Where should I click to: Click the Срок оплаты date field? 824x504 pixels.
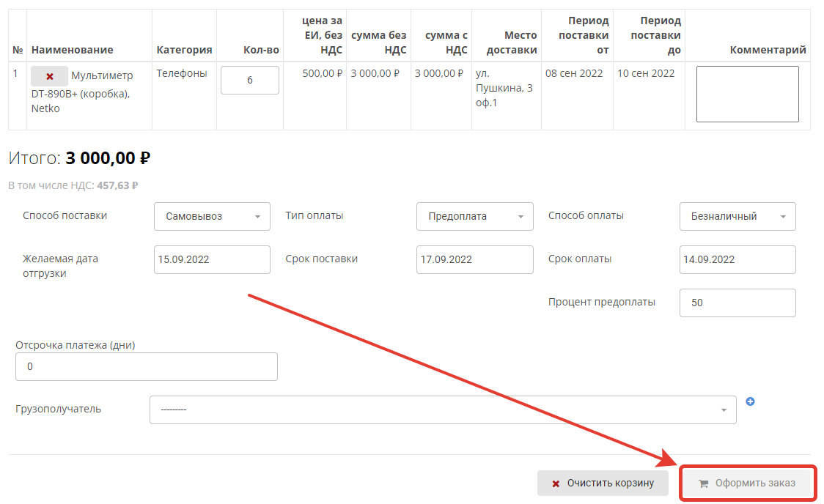[x=737, y=259]
